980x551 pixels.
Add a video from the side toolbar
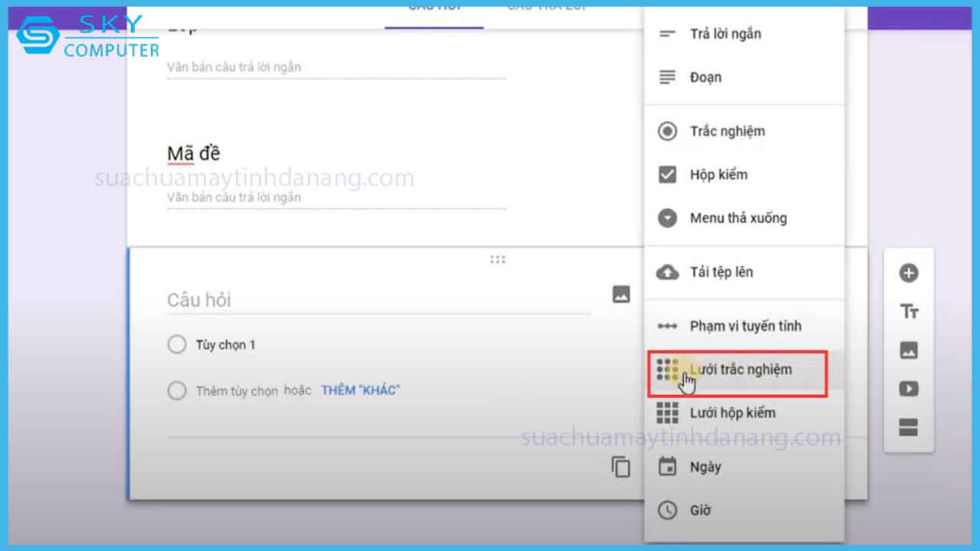[x=909, y=389]
